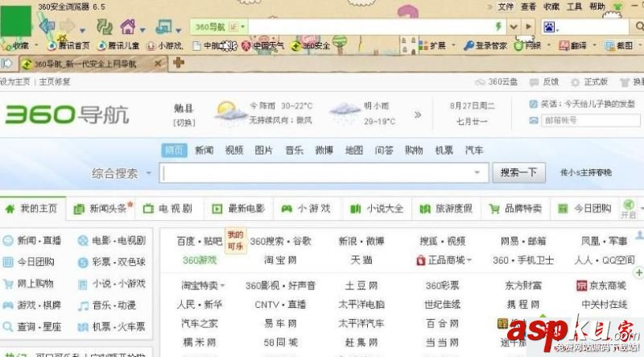
Task: Select the 视频 search tab
Action: point(234,151)
